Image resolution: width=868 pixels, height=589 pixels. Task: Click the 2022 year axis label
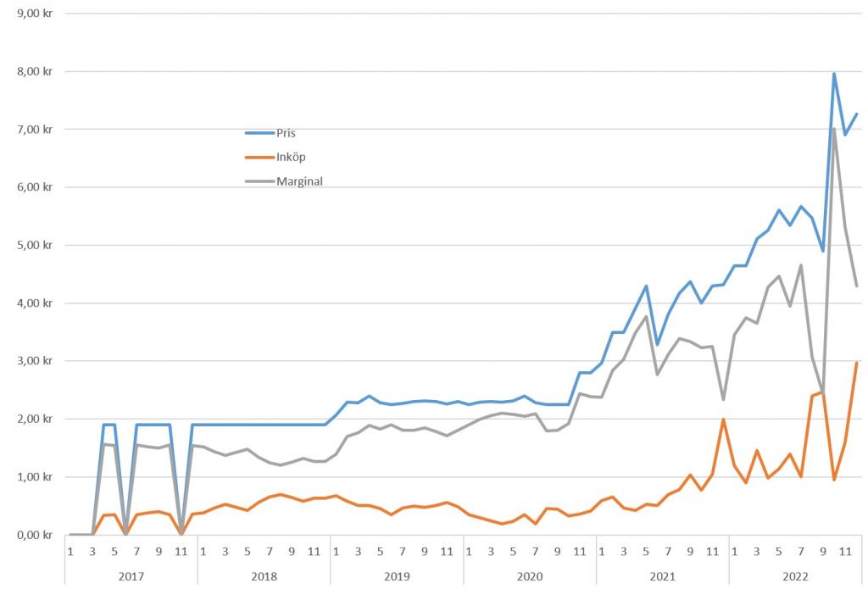[x=795, y=575]
